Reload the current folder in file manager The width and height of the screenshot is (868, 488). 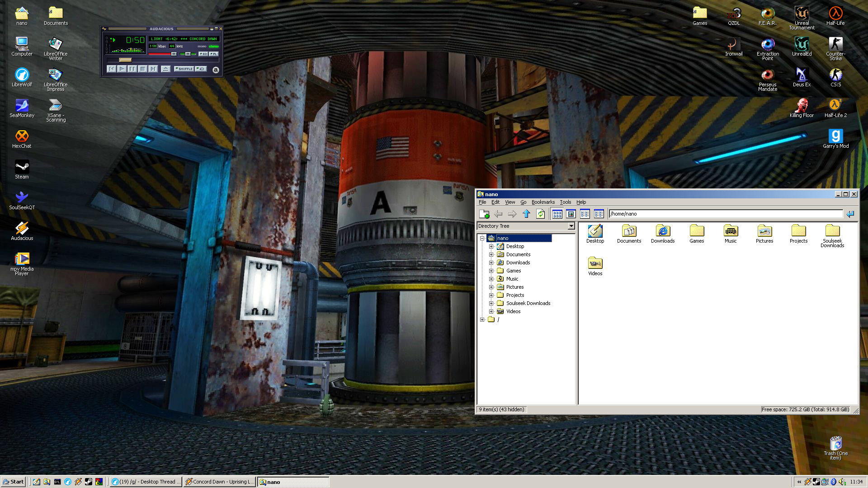pos(541,214)
